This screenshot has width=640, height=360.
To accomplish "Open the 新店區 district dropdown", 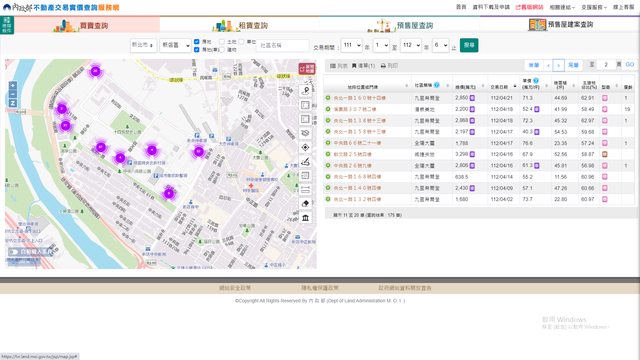I will point(175,45).
